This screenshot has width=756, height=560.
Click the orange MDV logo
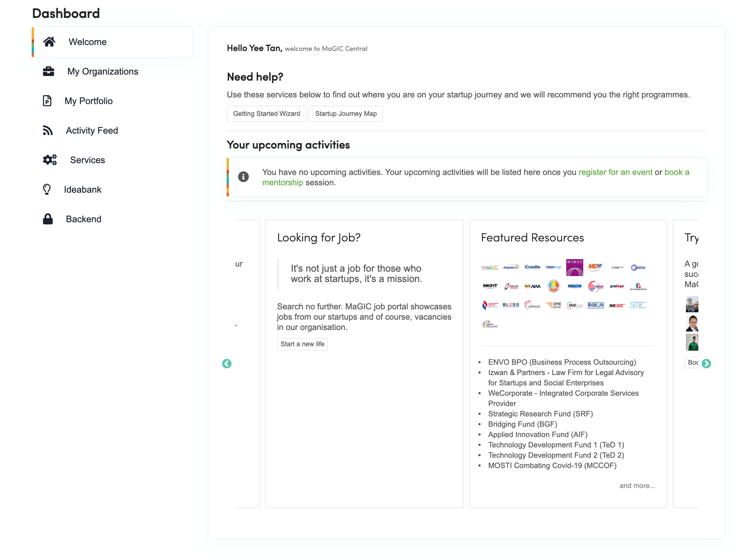(x=595, y=267)
